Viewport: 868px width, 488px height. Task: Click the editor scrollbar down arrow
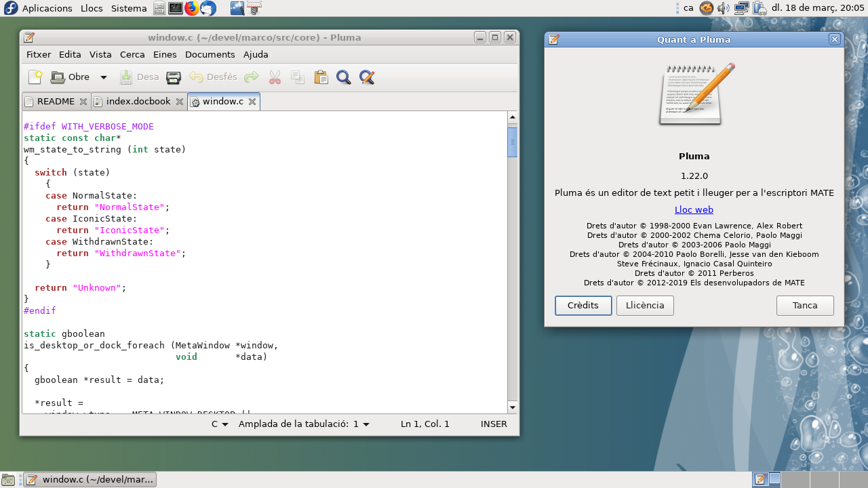513,407
